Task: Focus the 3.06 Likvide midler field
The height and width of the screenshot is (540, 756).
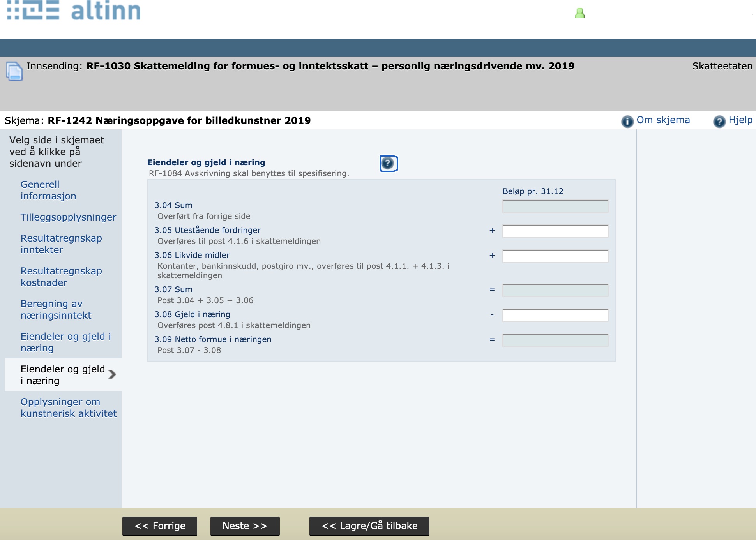Action: (x=555, y=256)
